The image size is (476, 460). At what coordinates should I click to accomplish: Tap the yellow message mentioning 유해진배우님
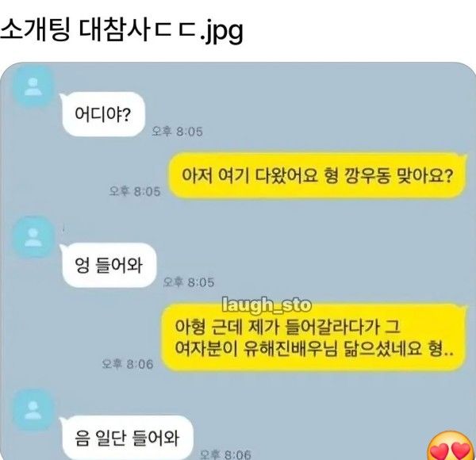[314, 337]
